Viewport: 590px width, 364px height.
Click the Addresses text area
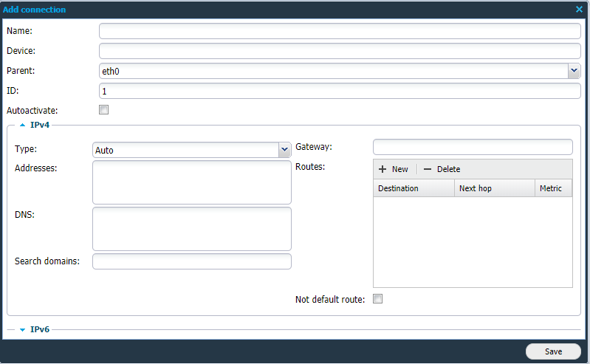point(191,182)
